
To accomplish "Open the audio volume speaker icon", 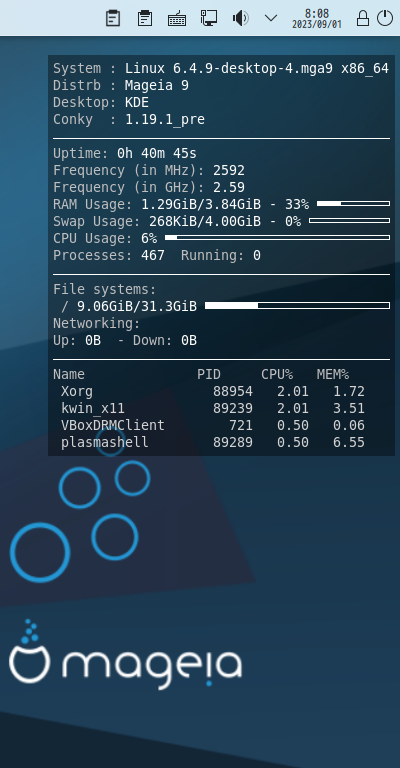I will (240, 18).
